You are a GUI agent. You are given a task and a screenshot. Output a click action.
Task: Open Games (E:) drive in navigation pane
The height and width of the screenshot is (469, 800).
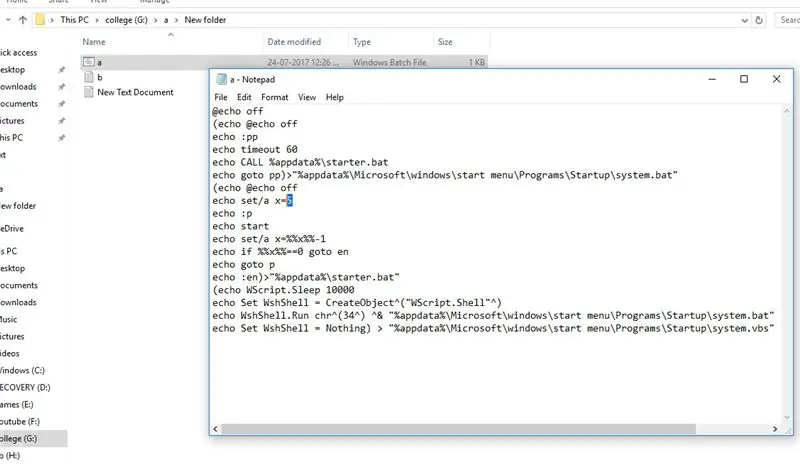(x=17, y=405)
